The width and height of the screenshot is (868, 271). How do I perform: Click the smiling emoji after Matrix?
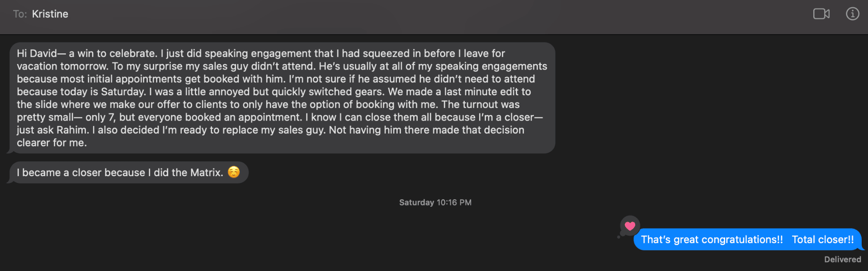click(234, 172)
